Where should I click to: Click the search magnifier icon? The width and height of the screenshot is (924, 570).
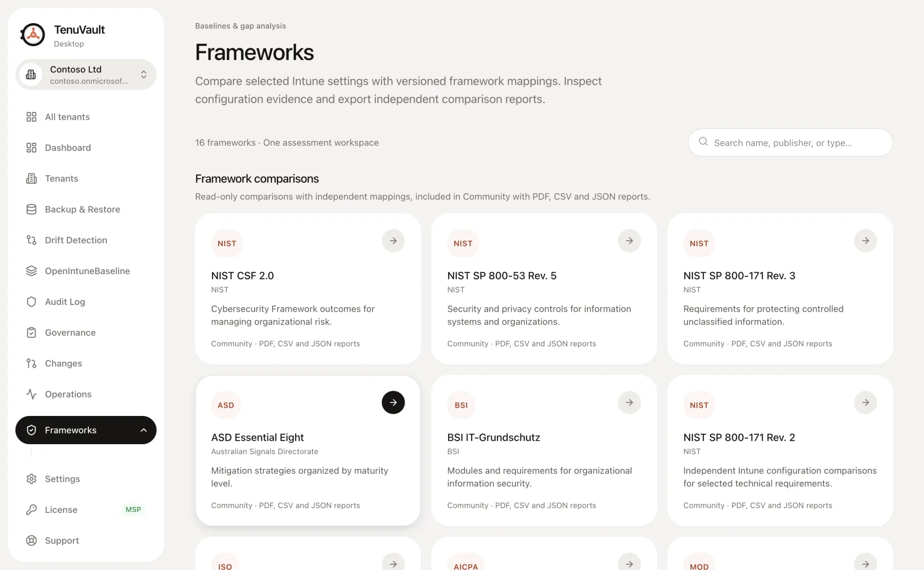pyautogui.click(x=703, y=142)
